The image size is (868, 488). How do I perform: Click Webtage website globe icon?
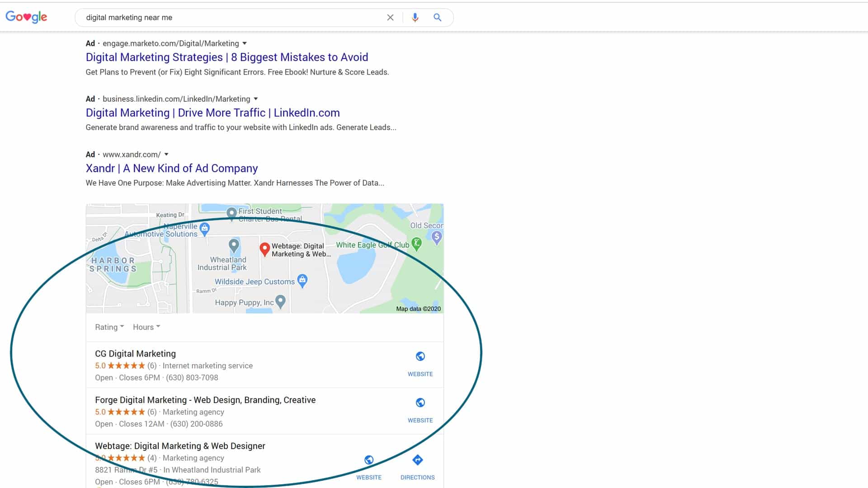pos(369,460)
